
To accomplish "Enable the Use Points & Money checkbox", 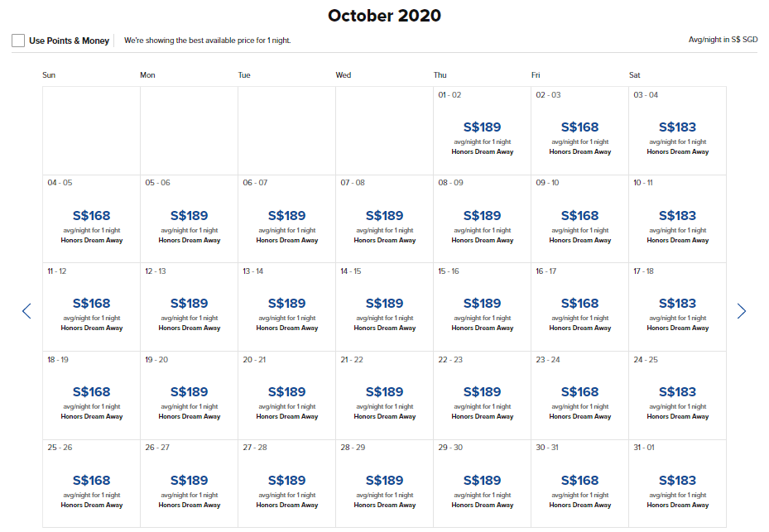I will (x=18, y=41).
